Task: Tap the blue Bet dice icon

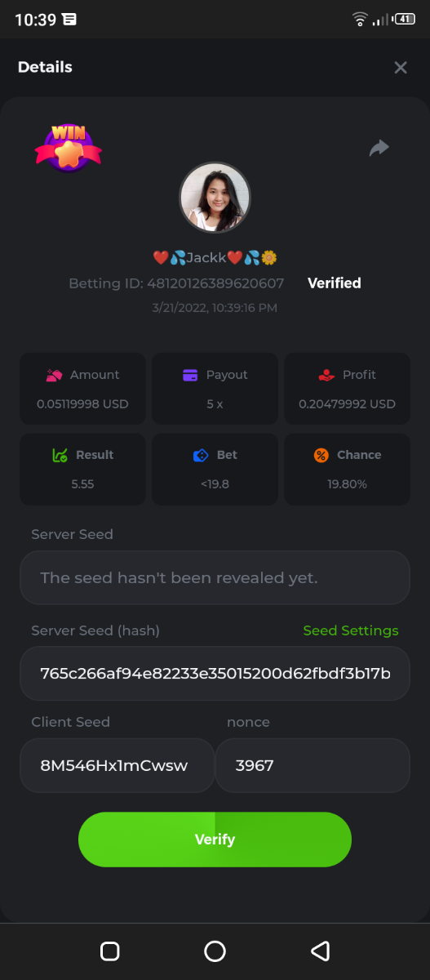Action: (201, 455)
